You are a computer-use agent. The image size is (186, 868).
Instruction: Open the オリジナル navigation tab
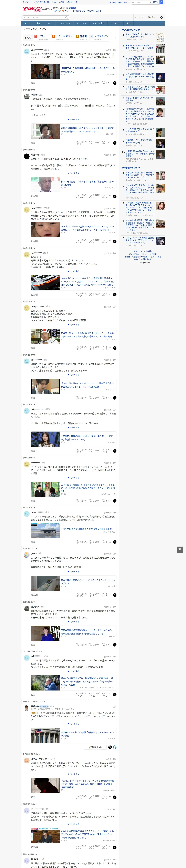pyautogui.click(x=81, y=24)
